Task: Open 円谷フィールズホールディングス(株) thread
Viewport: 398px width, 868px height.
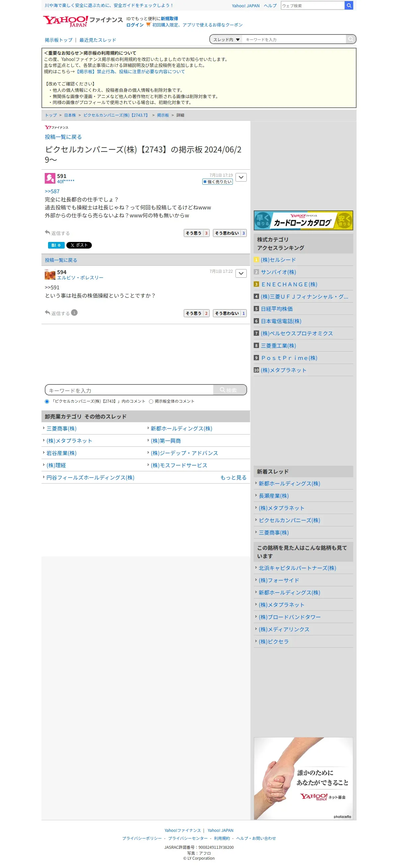Action: pyautogui.click(x=91, y=478)
